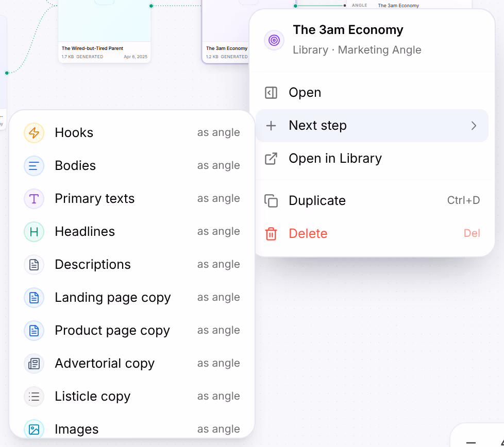Choose Advertorial copy option
The image size is (504, 447).
[x=132, y=364]
